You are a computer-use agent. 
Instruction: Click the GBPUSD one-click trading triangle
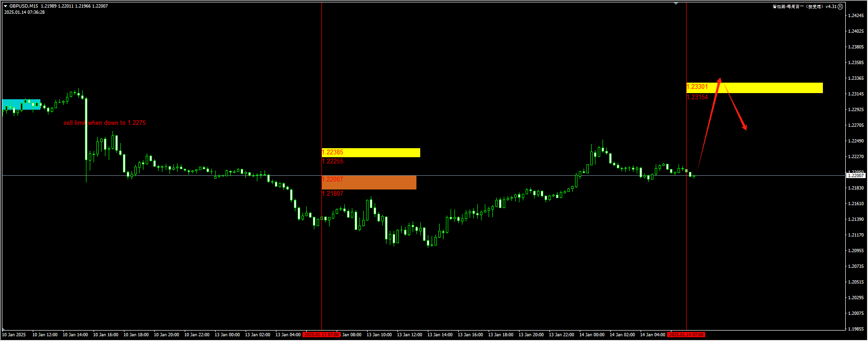coord(6,6)
